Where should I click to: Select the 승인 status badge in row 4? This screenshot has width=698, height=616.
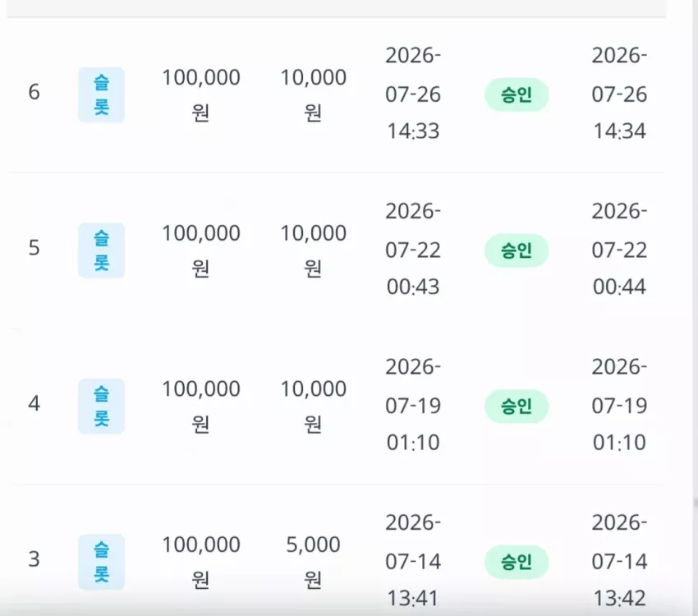click(x=517, y=407)
